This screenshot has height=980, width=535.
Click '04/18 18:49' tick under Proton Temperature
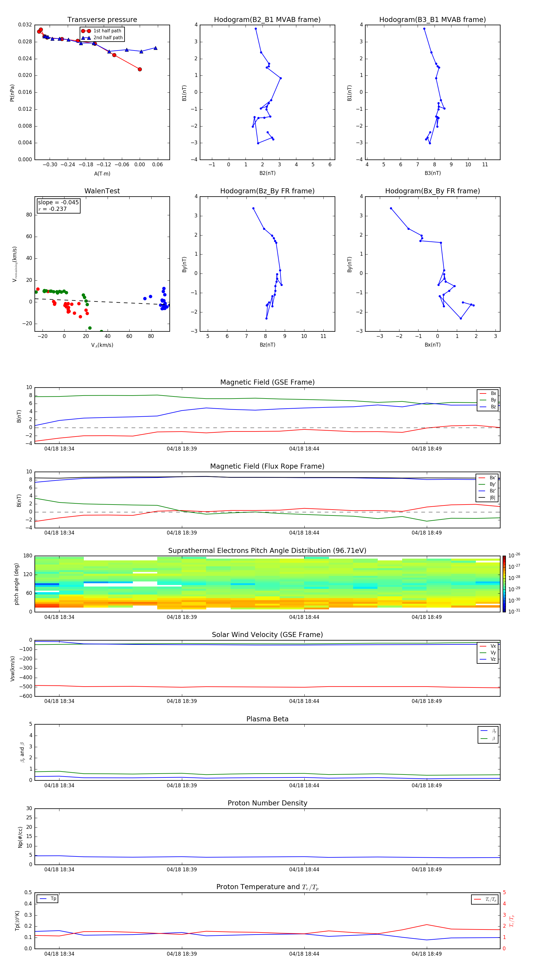pyautogui.click(x=427, y=954)
